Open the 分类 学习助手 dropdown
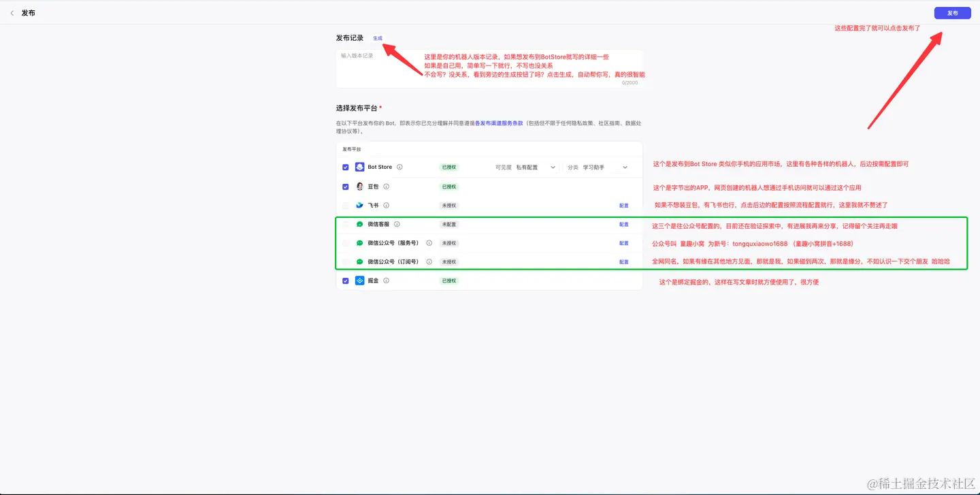Viewport: 980px width, 495px height. pyautogui.click(x=598, y=167)
